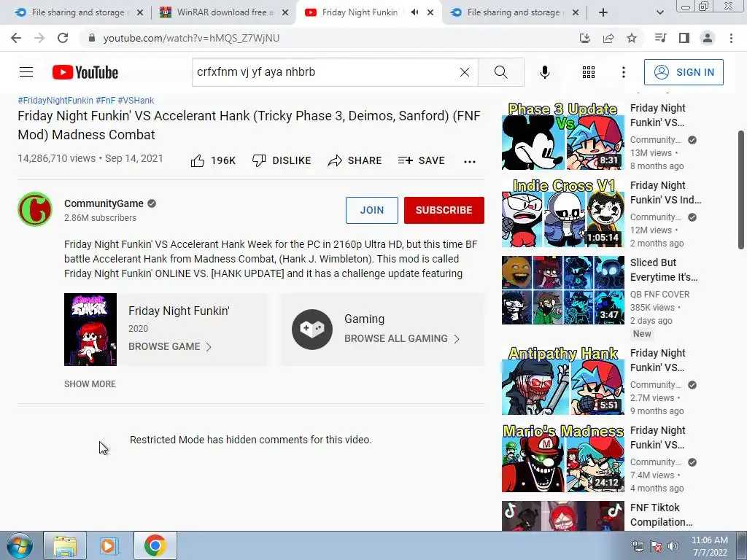Screen dimensions: 747x560
Task: Open BROWSE GAME for Friday Night Funkin'
Action: [169, 346]
